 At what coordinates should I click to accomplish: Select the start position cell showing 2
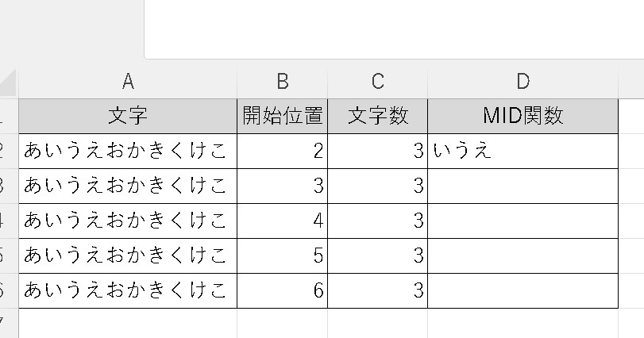(282, 151)
